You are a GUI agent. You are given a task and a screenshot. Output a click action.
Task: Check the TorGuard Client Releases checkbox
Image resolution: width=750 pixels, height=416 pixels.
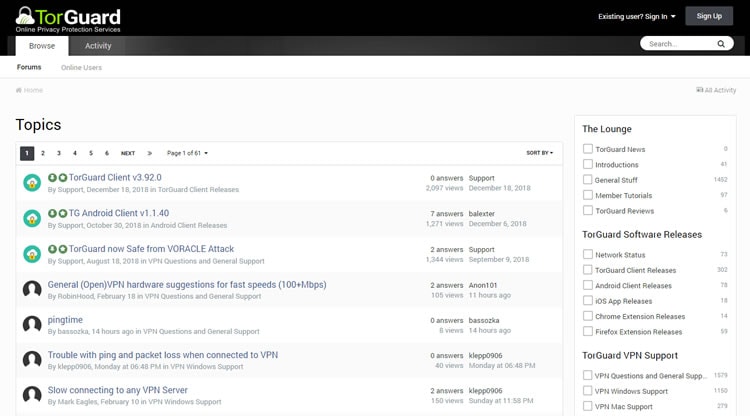(x=588, y=270)
